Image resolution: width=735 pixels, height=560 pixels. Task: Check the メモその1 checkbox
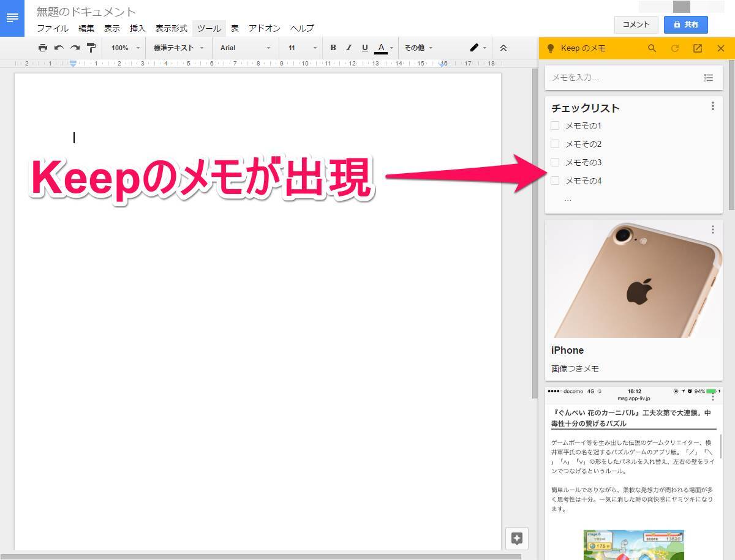(x=555, y=125)
